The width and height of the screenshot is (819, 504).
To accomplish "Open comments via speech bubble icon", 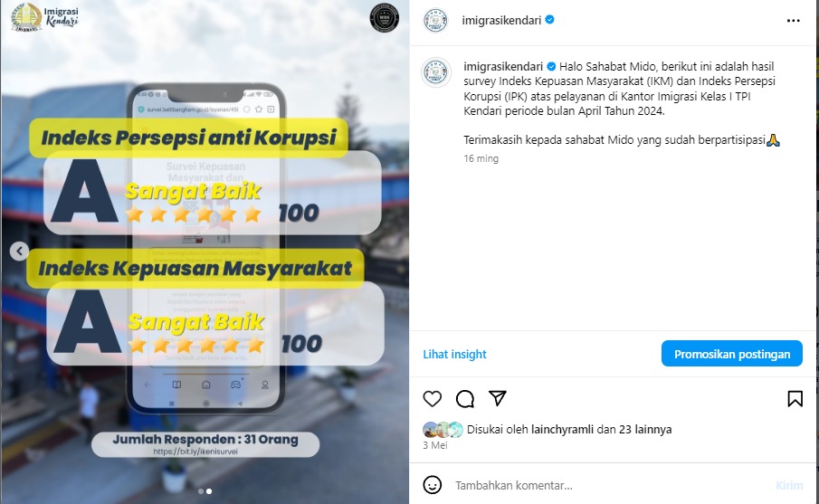I will 465,398.
